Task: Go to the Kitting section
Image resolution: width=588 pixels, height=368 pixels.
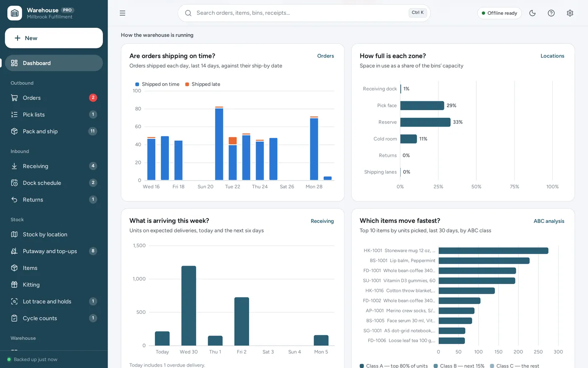Action: click(x=54, y=285)
